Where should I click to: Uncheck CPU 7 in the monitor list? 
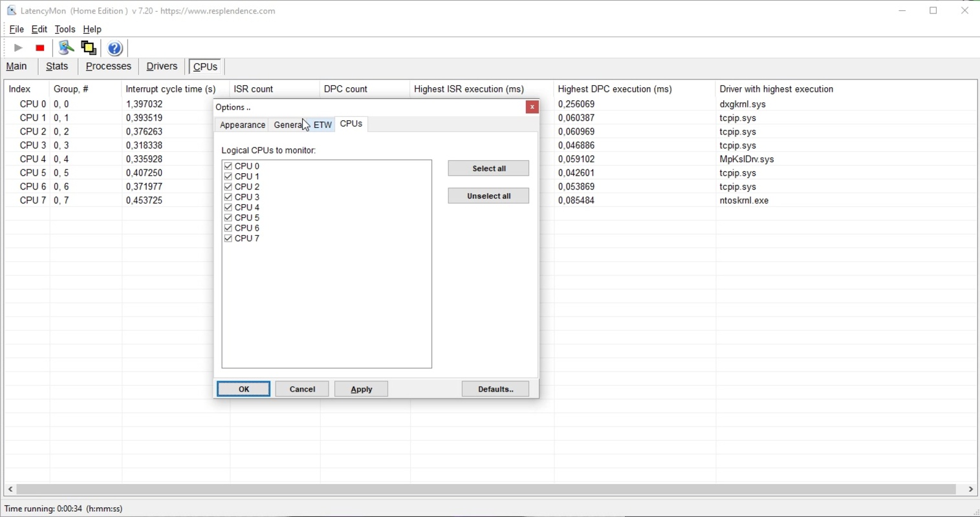[x=228, y=238]
